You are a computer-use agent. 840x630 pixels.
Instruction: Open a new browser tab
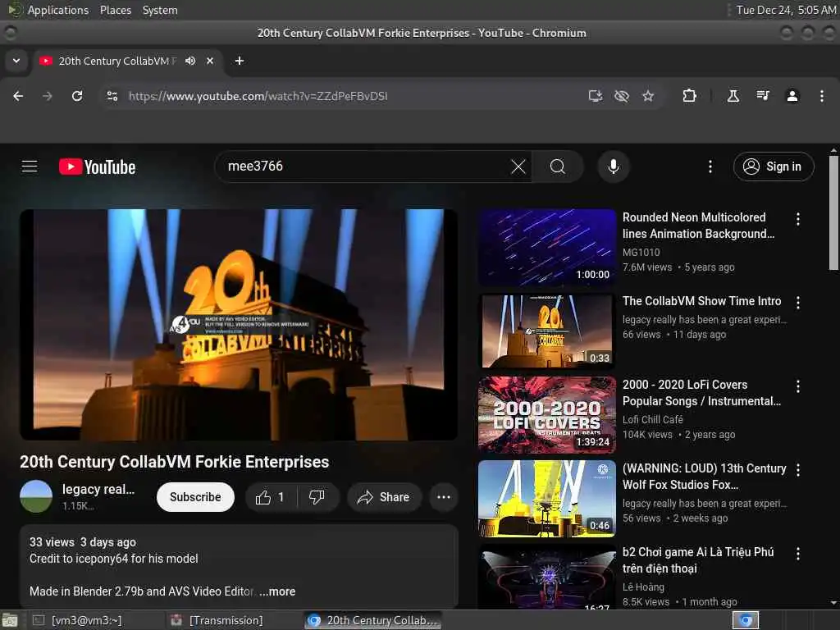(240, 61)
